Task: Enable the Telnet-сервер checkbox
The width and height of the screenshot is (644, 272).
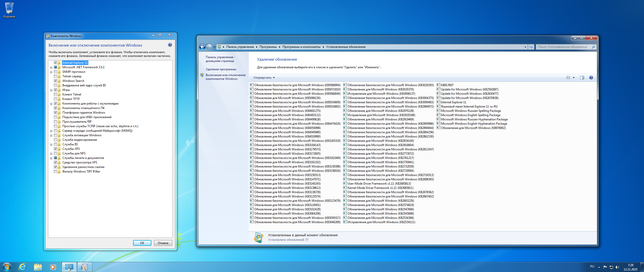Action: pos(55,76)
